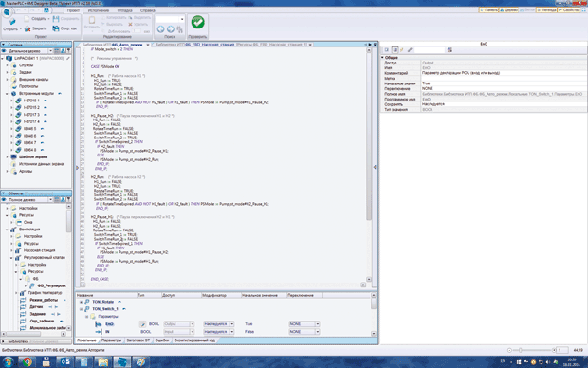The height and width of the screenshot is (368, 588).
Task: Click the Сохранить disk icon
Action: [x=56, y=18]
